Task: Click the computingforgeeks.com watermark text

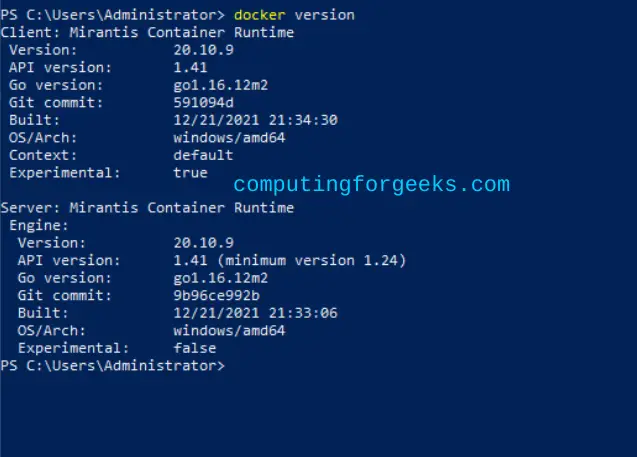Action: tap(371, 185)
